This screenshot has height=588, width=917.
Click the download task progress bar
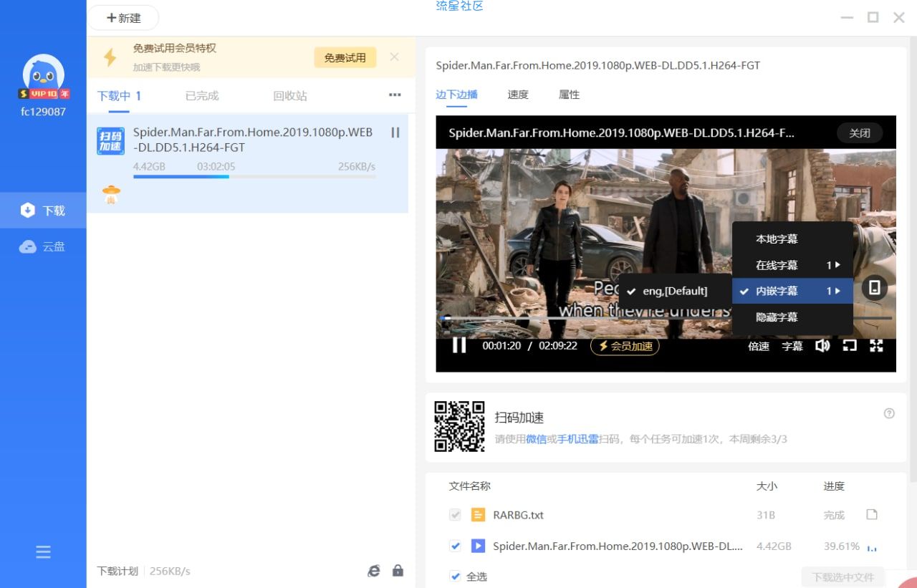(x=254, y=177)
